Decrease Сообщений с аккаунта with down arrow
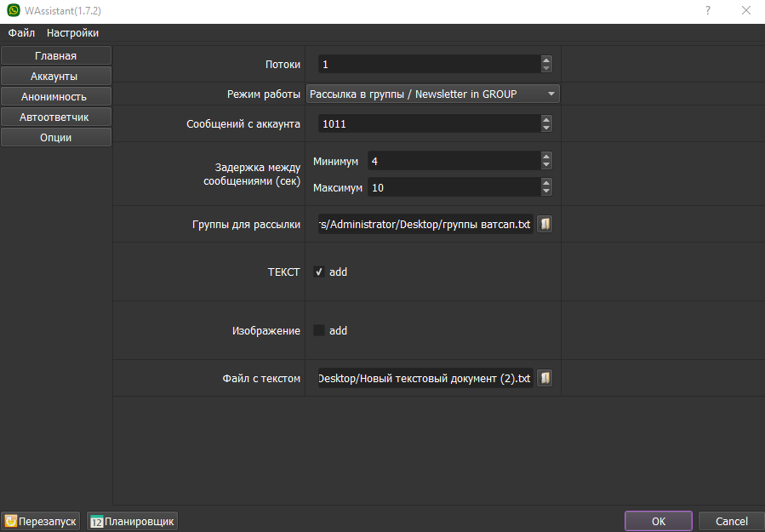Screen dimensions: 765x532 click(546, 129)
